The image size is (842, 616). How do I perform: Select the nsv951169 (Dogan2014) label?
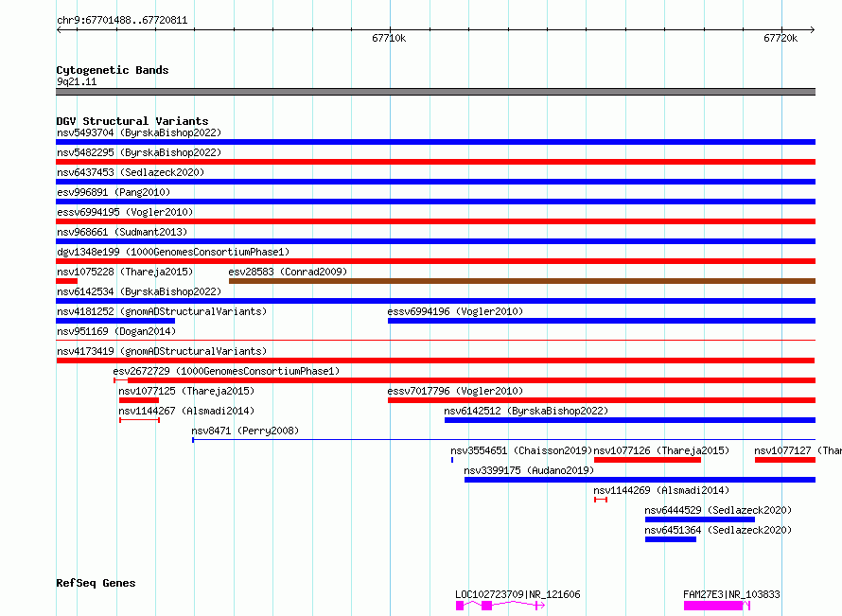pos(116,331)
